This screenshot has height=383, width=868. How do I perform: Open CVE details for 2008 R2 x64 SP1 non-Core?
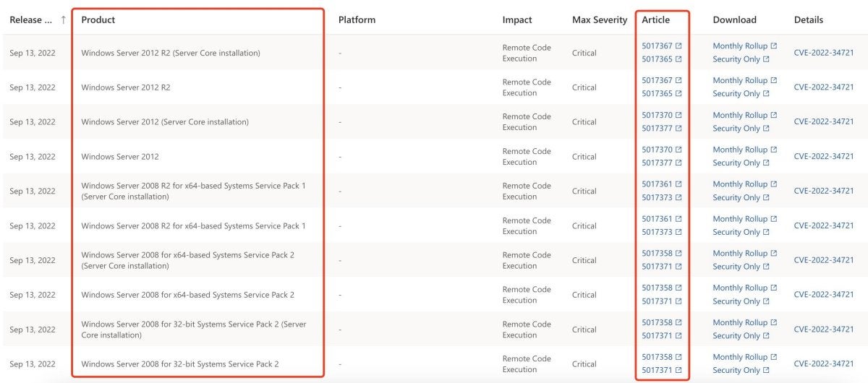coord(824,225)
